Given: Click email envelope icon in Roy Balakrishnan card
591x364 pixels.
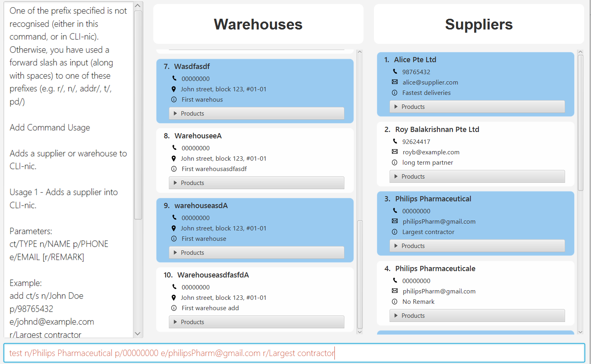Looking at the screenshot, I should coord(395,152).
